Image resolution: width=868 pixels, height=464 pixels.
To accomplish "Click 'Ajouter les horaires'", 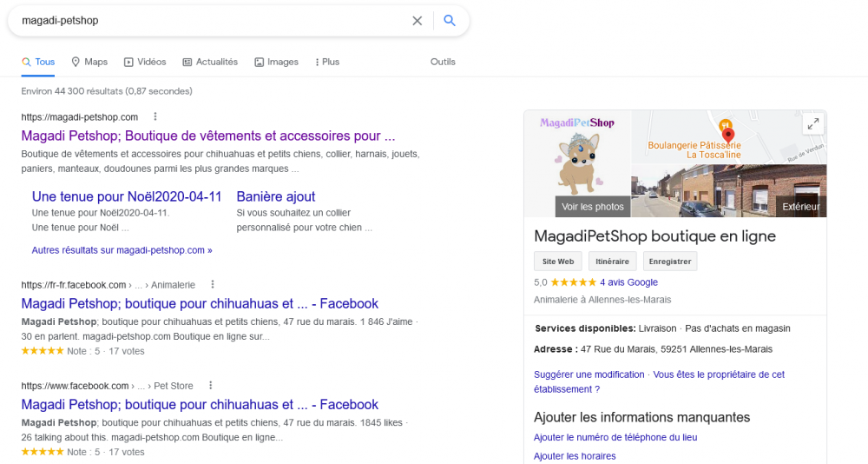I will [575, 456].
